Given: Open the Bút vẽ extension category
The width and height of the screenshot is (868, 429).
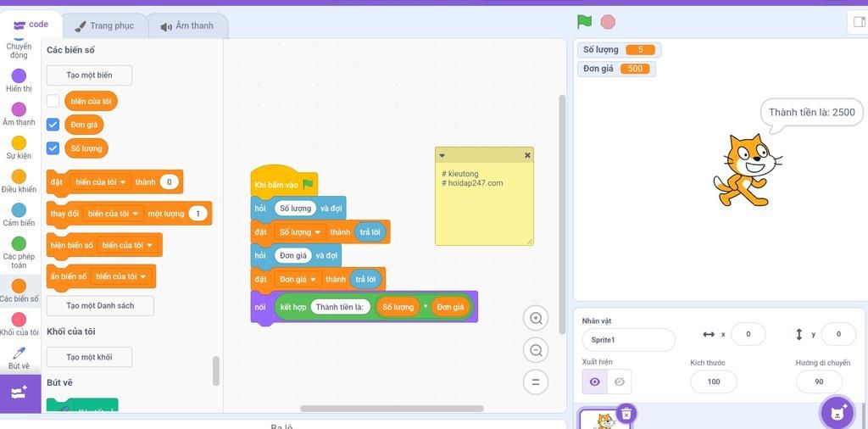Looking at the screenshot, I should [19, 358].
